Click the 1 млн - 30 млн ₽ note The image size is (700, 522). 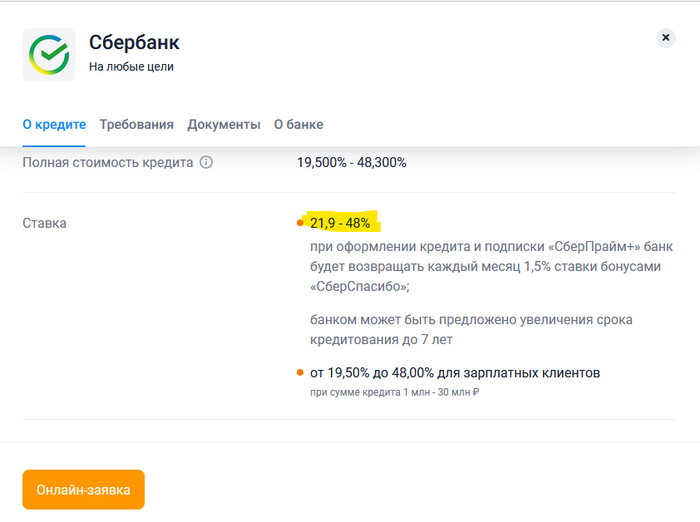tap(395, 392)
